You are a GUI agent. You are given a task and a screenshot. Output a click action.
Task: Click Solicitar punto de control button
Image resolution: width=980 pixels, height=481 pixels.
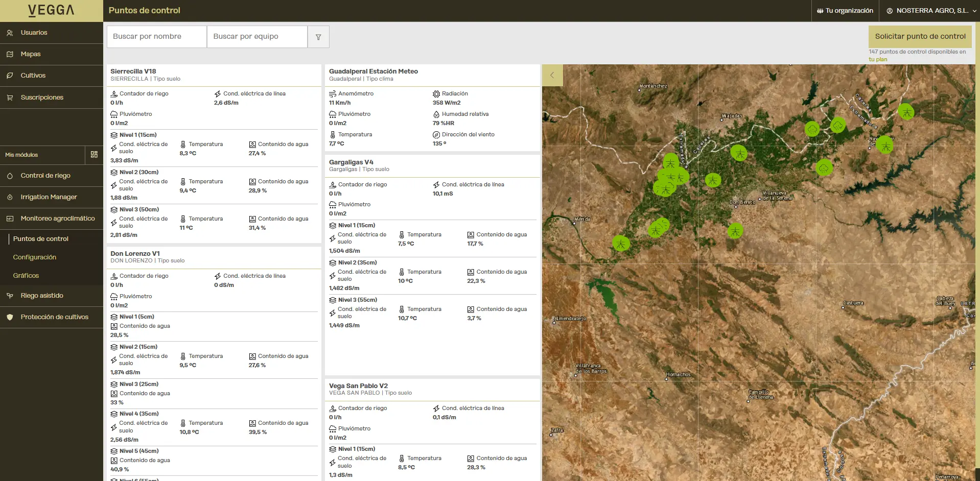[x=920, y=37]
